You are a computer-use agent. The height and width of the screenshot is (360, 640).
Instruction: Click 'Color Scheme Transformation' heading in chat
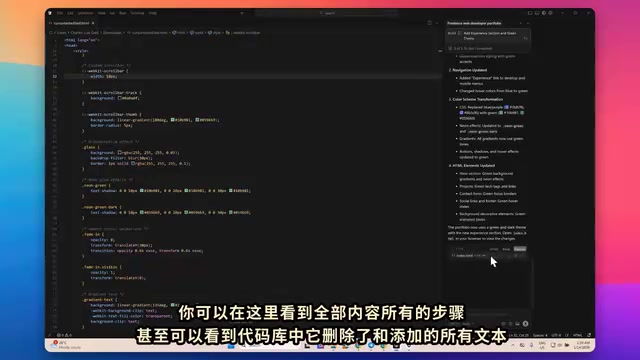(x=478, y=99)
